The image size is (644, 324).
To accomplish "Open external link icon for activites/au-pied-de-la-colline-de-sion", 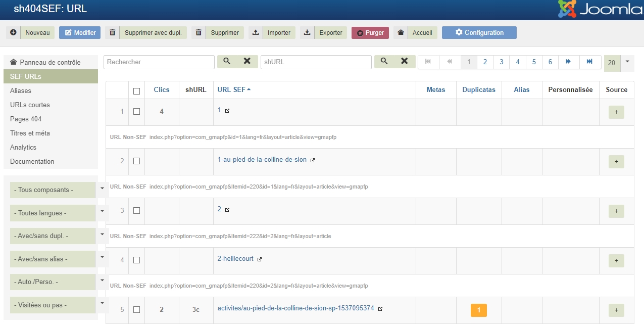I will (x=380, y=308).
